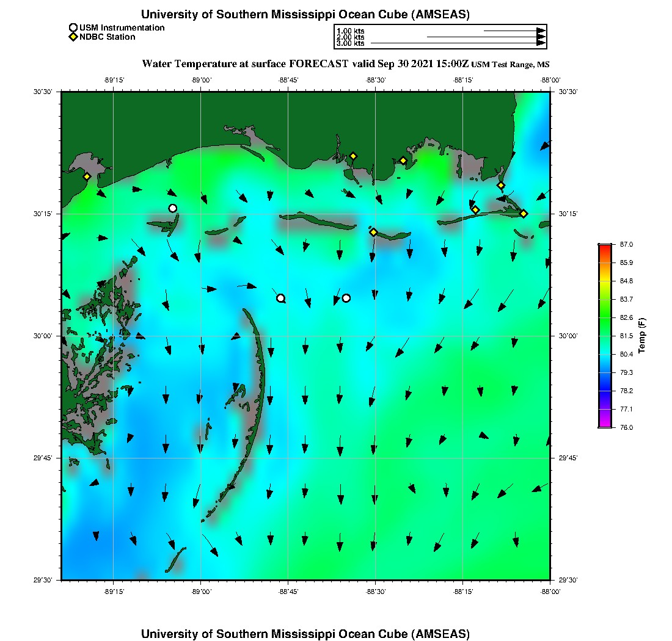
Task: Select the westernmost NDBC station diamond marker
Action: (x=87, y=176)
